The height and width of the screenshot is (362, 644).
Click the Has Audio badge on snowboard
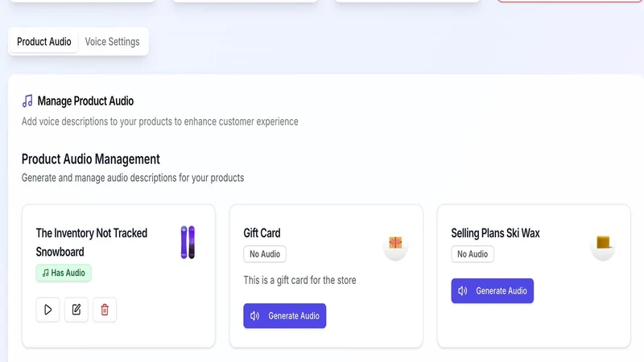64,273
